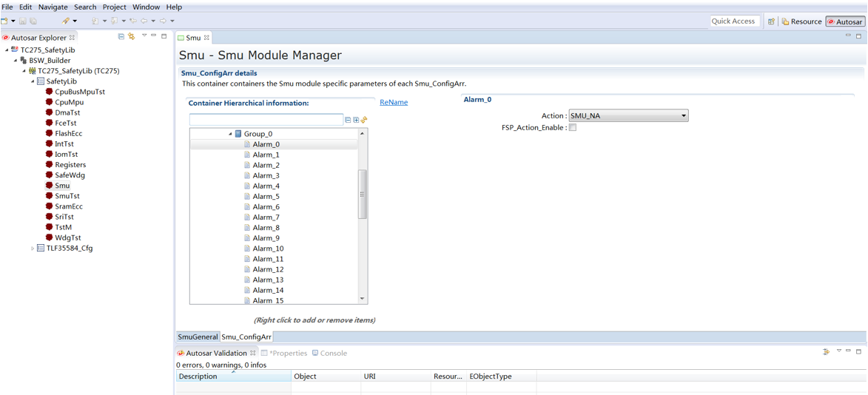The width and height of the screenshot is (868, 395).
Task: Click the container filter text field
Action: 266,120
